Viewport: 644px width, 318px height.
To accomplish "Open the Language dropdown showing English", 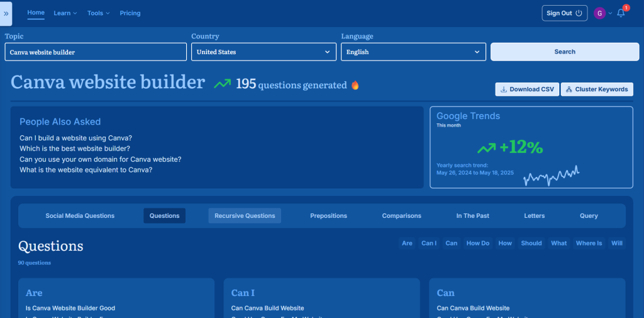I will click(x=413, y=52).
